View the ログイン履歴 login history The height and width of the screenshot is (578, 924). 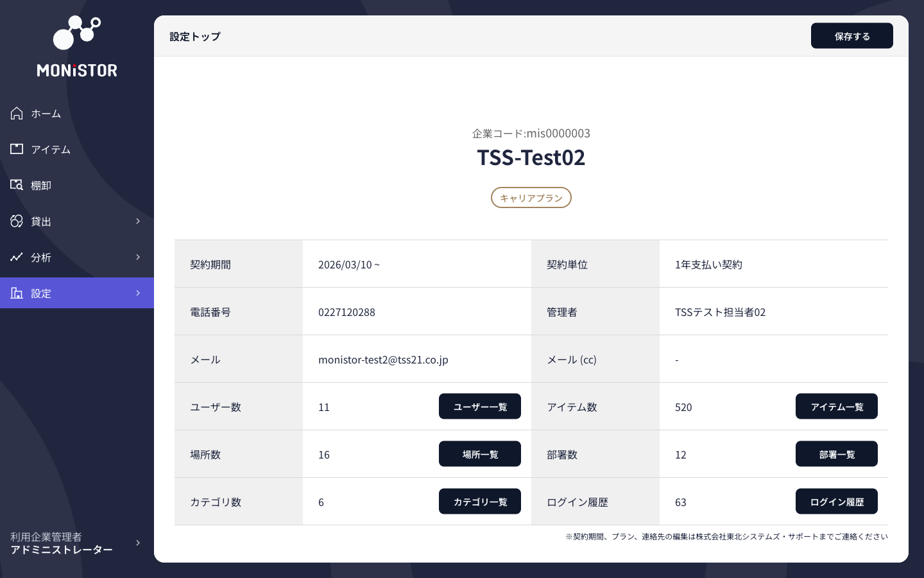point(837,501)
